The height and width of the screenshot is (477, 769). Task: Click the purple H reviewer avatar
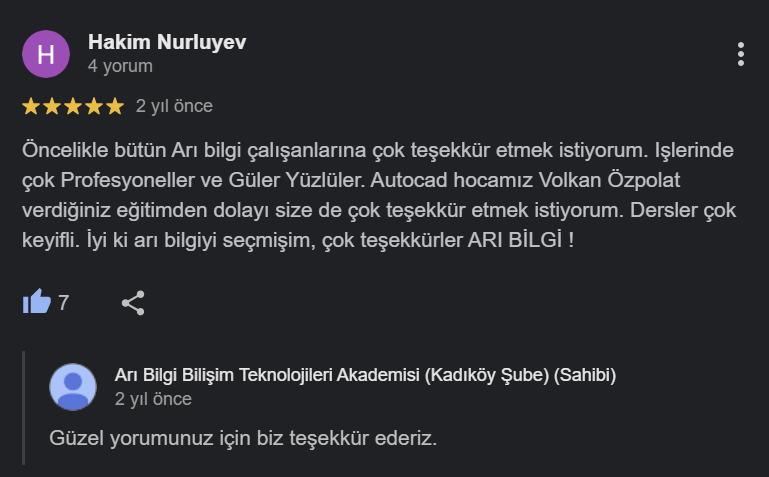tap(46, 54)
